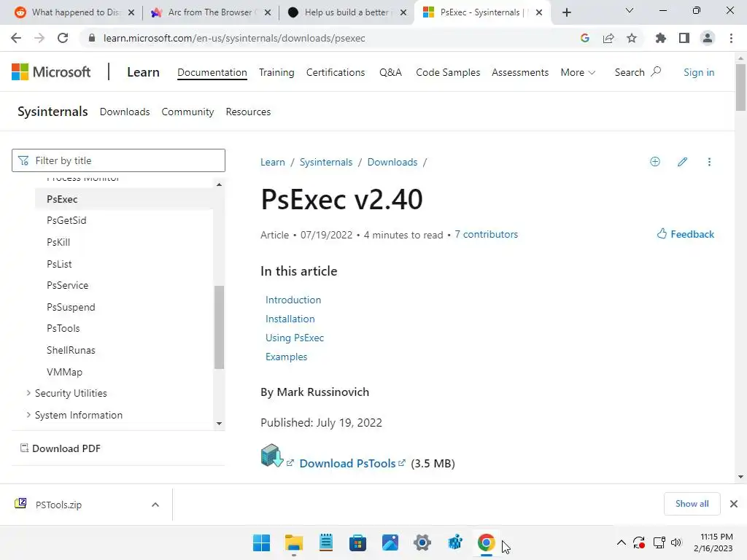
Task: Edit this article with pencil icon
Action: pyautogui.click(x=682, y=162)
